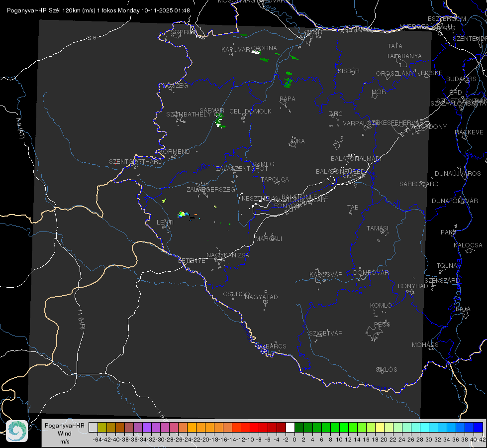
Task: Click the MOHACS city label
Action: [425, 345]
